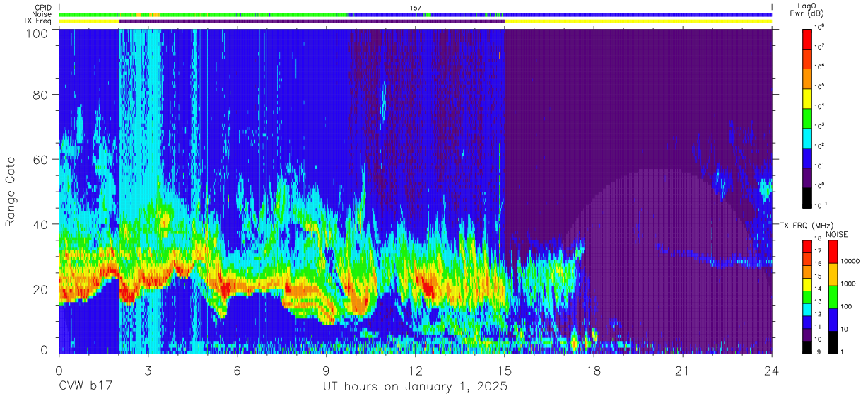Pick the green segment of TX FRQ legend
Viewport: 868px width, 401px height.
(807, 296)
